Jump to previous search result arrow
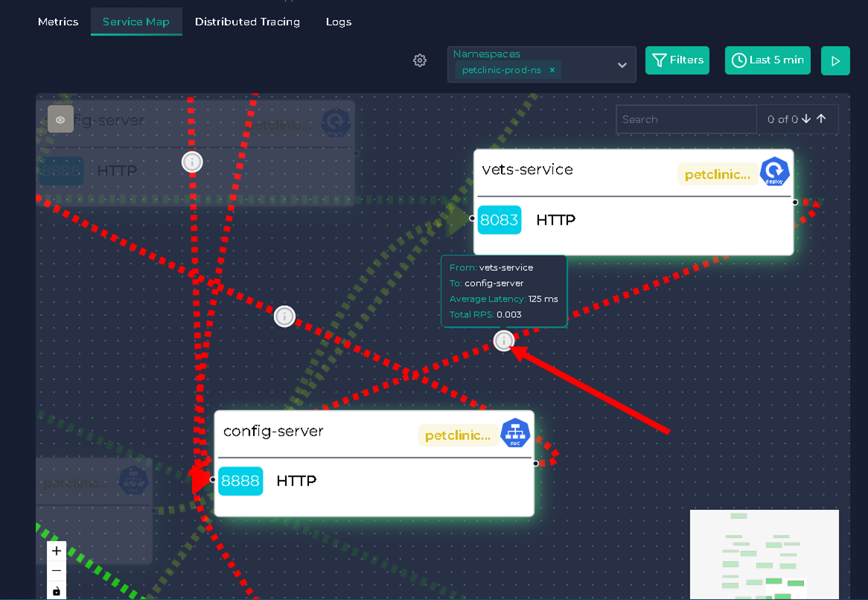Screen dimensions: 868x600 (821, 119)
